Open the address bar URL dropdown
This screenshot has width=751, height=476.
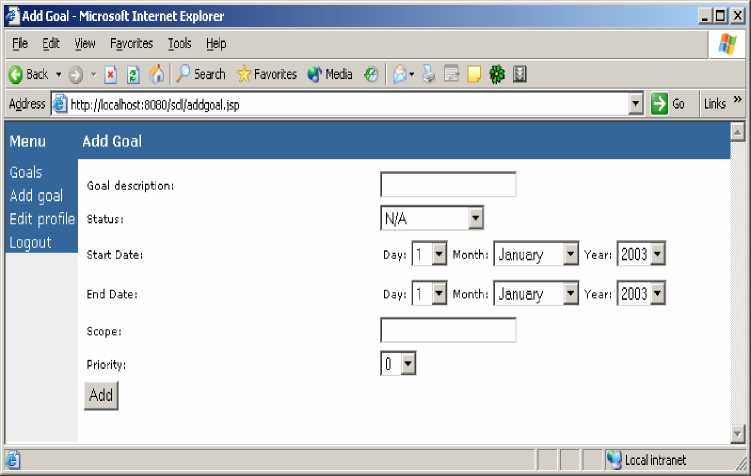point(635,104)
